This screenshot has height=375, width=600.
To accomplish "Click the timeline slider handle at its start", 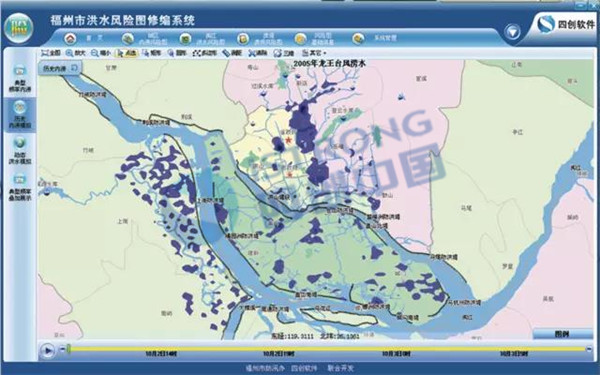I will (68, 349).
